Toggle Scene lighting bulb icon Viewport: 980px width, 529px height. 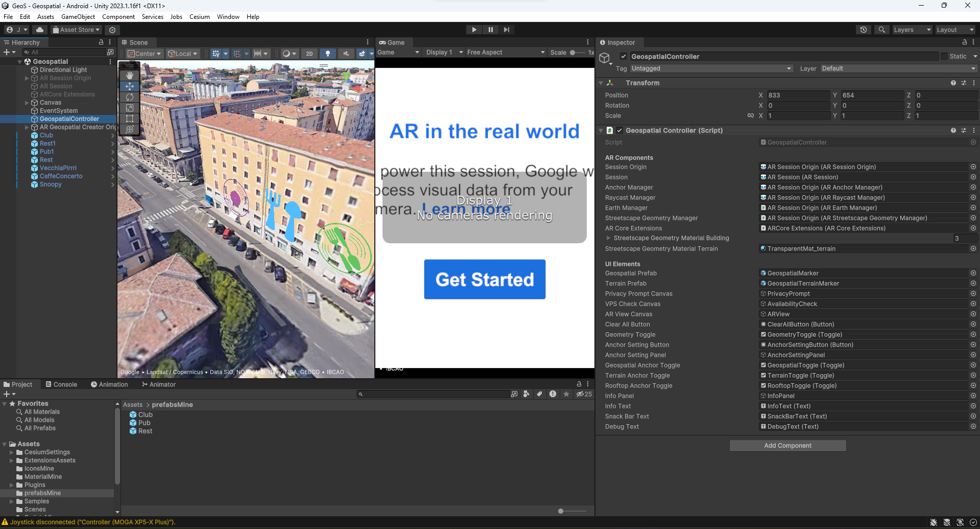(x=328, y=53)
